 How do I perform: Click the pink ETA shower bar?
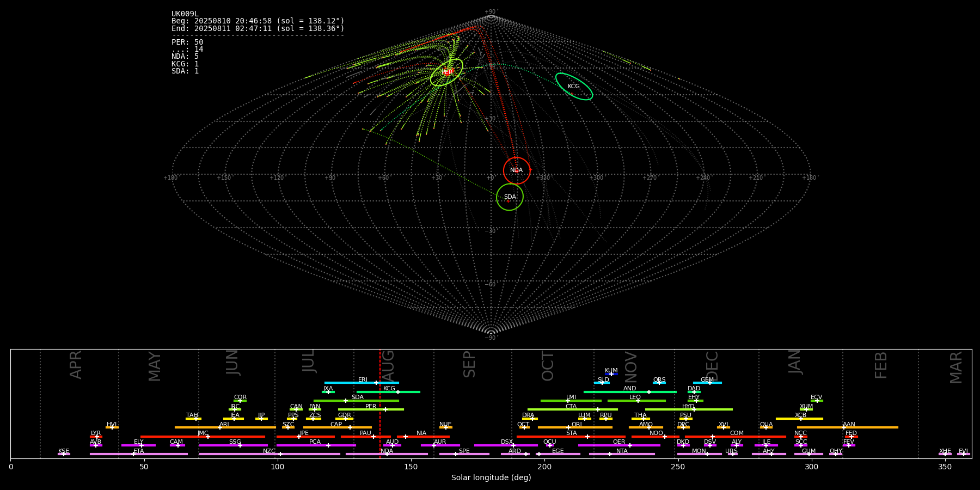point(139,454)
